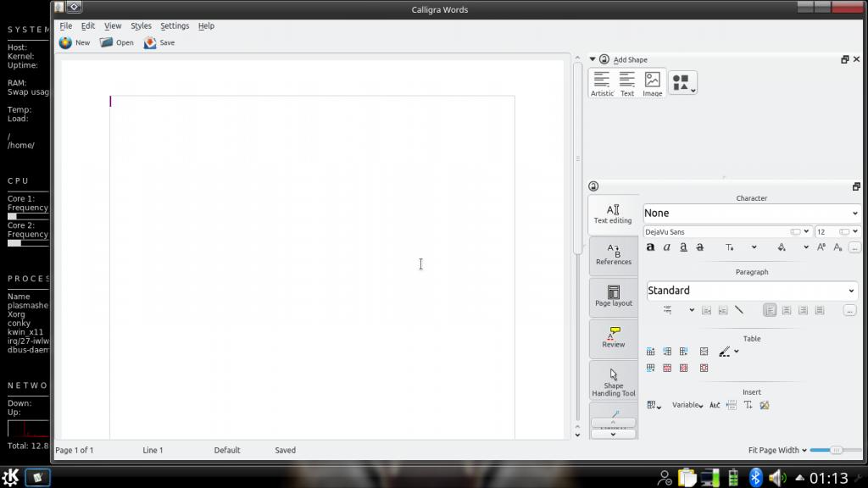
Task: Click the Save toolbar icon
Action: 159,42
